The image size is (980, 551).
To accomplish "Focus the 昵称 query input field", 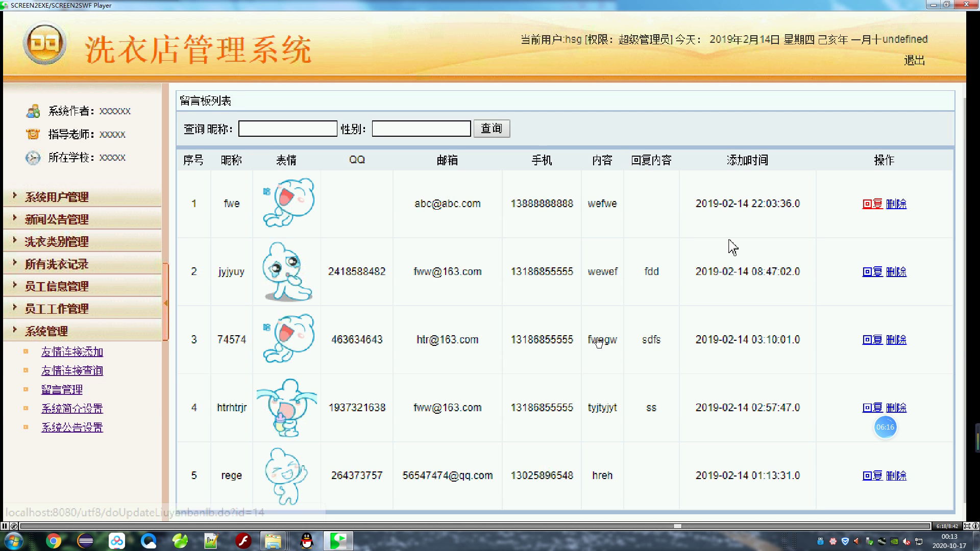I will point(288,129).
